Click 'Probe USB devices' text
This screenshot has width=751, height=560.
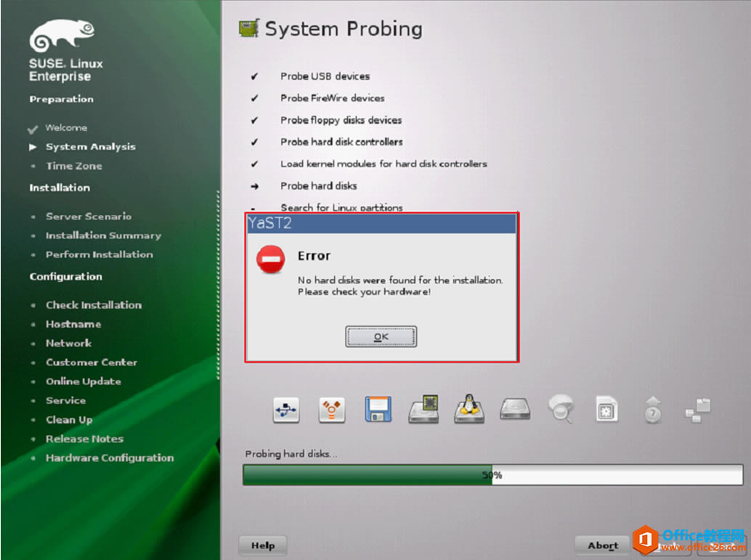coord(325,76)
